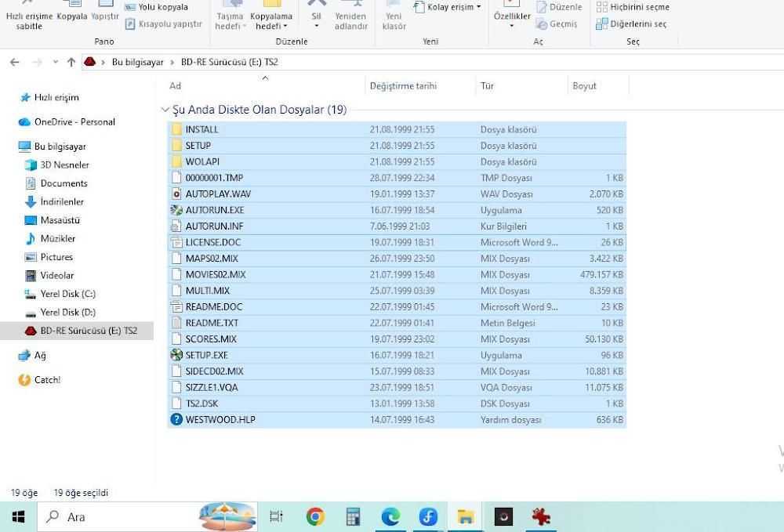Select Yerel Disk (D:) in the sidebar
784x532 pixels.
click(x=60, y=313)
